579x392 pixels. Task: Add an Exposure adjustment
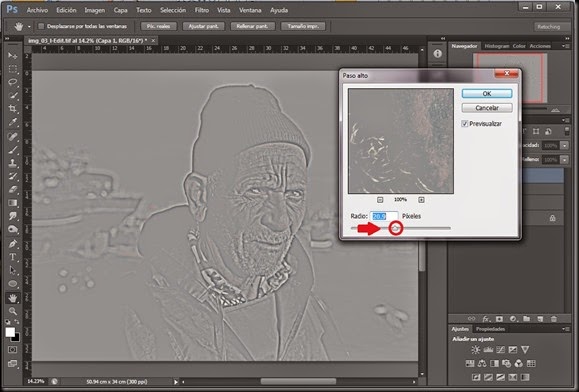[x=513, y=349]
